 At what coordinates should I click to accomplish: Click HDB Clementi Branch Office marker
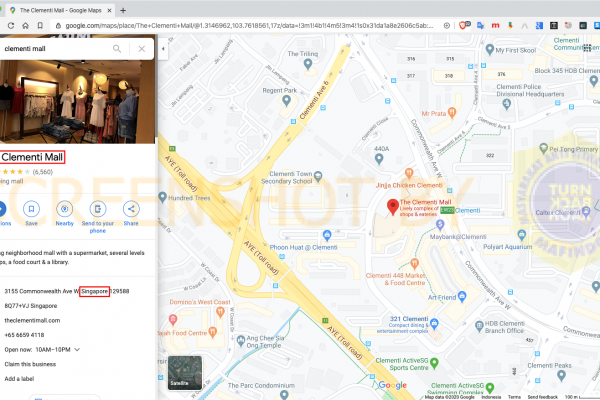479,327
